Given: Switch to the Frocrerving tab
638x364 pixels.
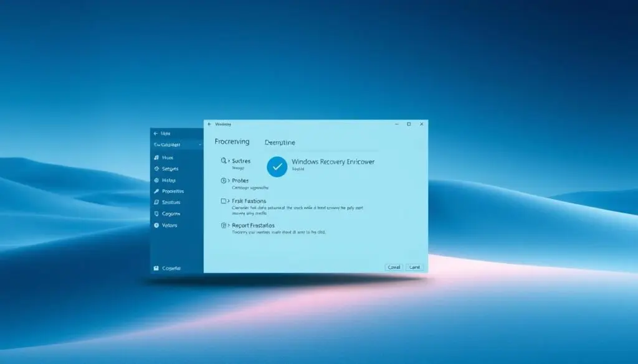Looking at the screenshot, I should pos(232,142).
